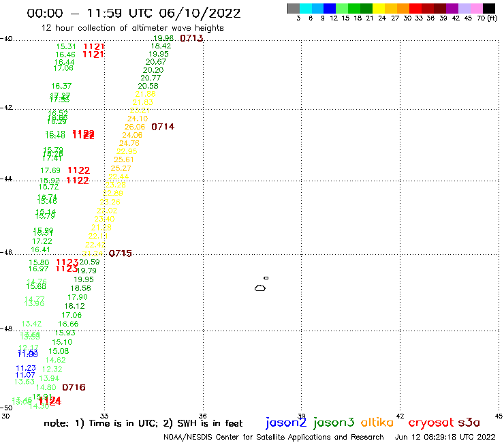Click the wave height value '20.67'
Screen dimensions: 504x443
pos(155,62)
